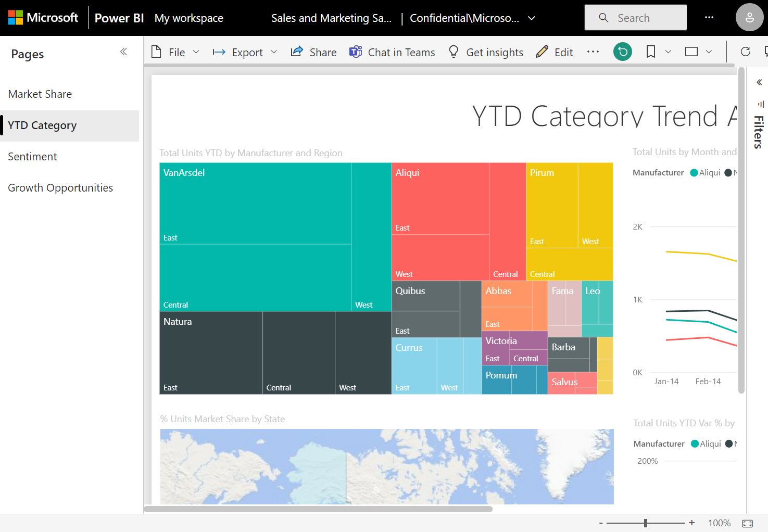Screen dimensions: 768x532
Task: Open the Growth Opportunities page
Action: pyautogui.click(x=60, y=188)
